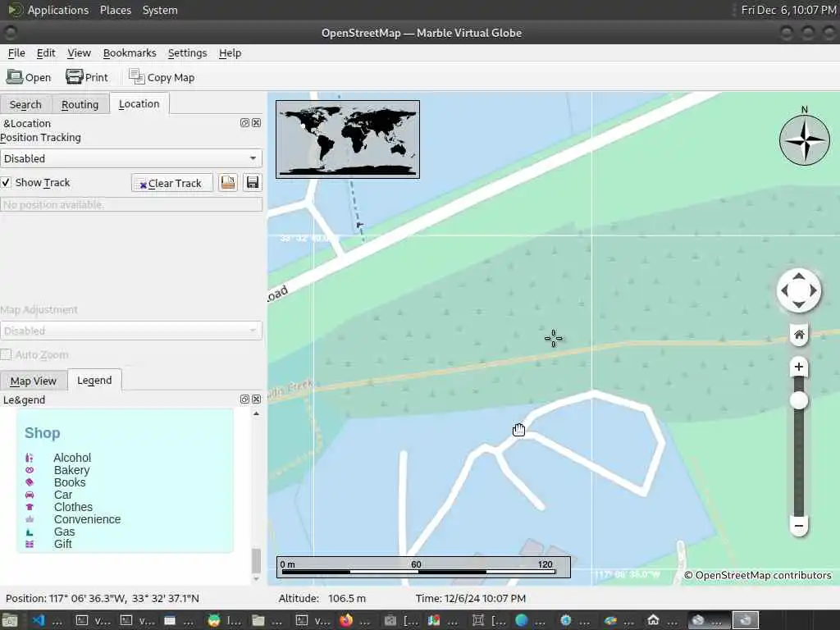Screen dimensions: 840x630
Task: Click the Position coordinates in status bar
Action: pyautogui.click(x=103, y=598)
